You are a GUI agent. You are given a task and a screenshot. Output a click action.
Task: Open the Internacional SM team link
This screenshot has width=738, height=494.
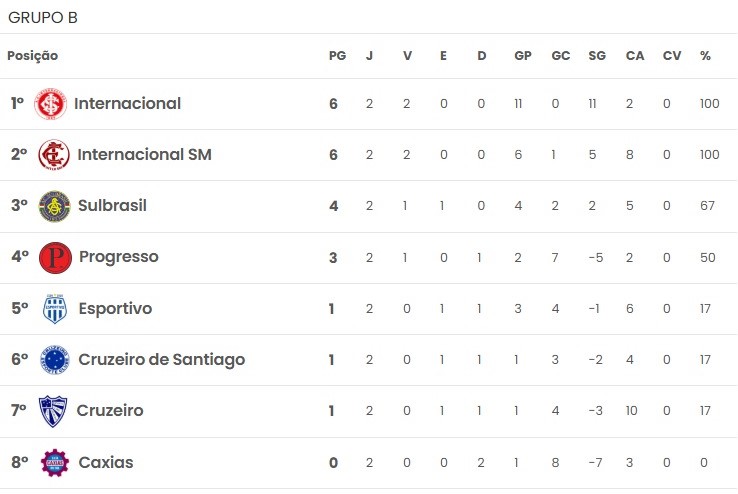(144, 154)
